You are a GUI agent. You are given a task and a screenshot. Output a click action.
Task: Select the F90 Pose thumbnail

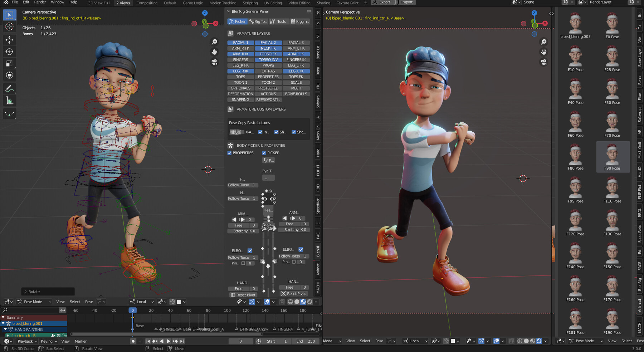pos(613,157)
